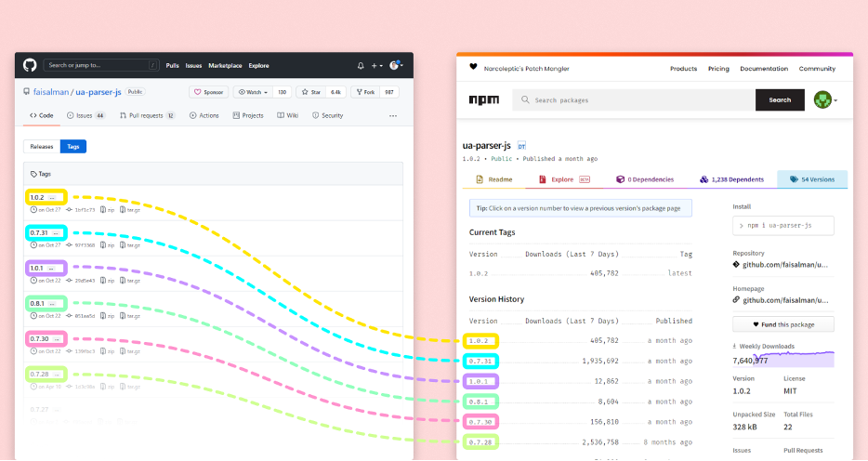This screenshot has height=461, width=868.
Task: Open the GitHub user avatar menu
Action: (396, 65)
